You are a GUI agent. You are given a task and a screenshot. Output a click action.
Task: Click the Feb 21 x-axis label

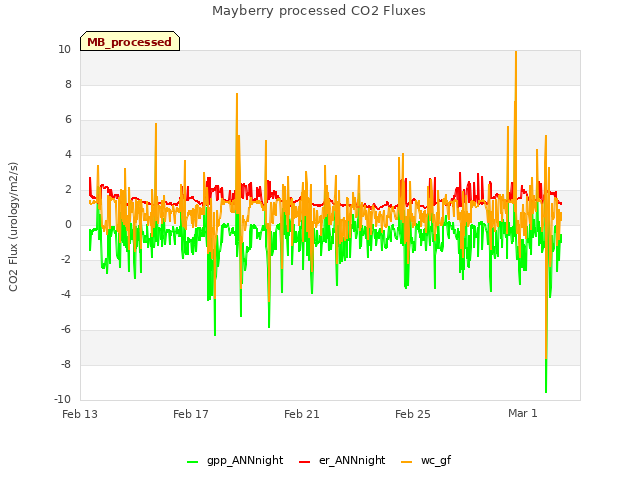click(302, 414)
